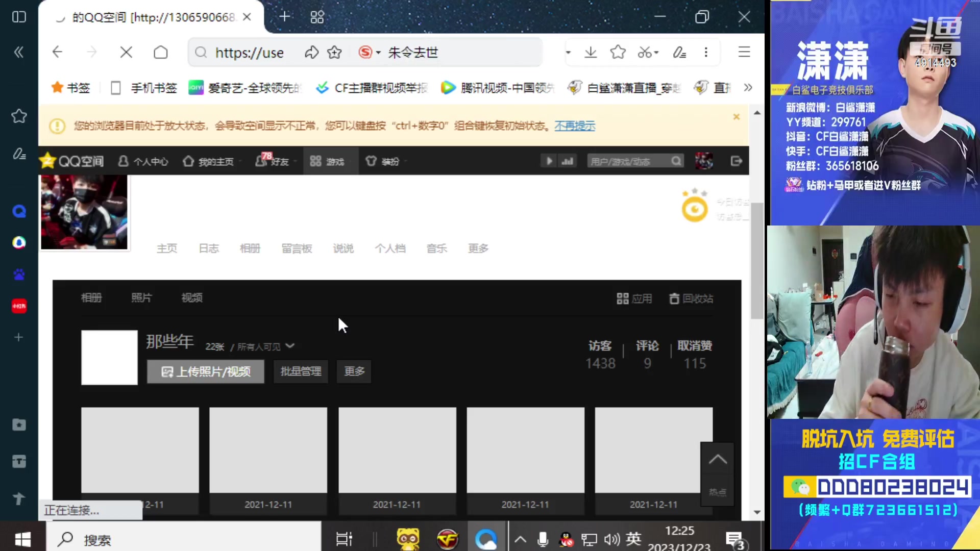Open 我的主页 in navbar
980x551 pixels.
pos(208,161)
